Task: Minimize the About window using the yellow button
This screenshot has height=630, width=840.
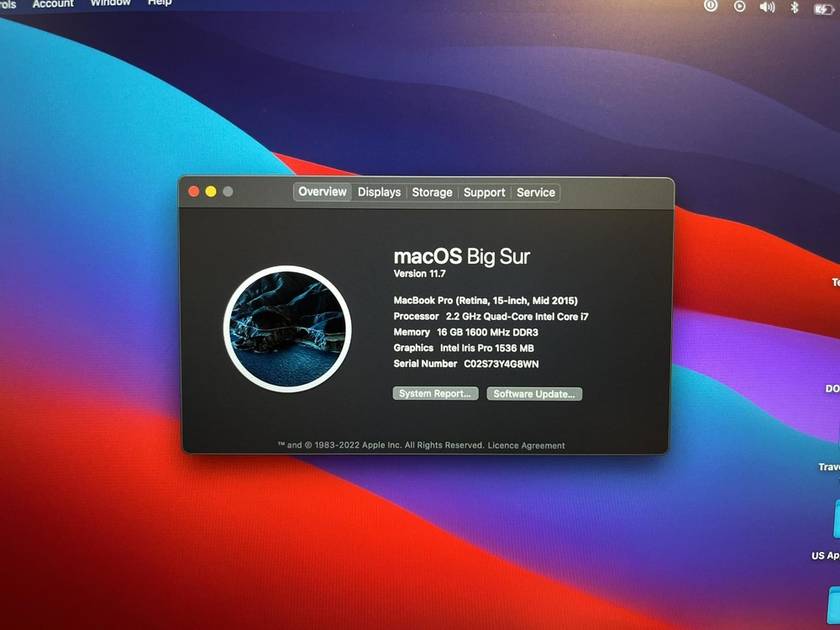Action: pyautogui.click(x=211, y=192)
